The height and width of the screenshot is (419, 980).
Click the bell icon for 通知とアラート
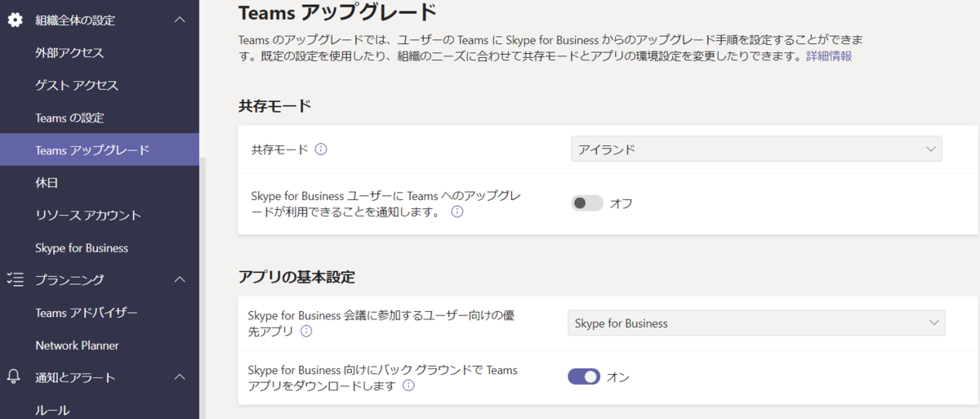pos(14,377)
